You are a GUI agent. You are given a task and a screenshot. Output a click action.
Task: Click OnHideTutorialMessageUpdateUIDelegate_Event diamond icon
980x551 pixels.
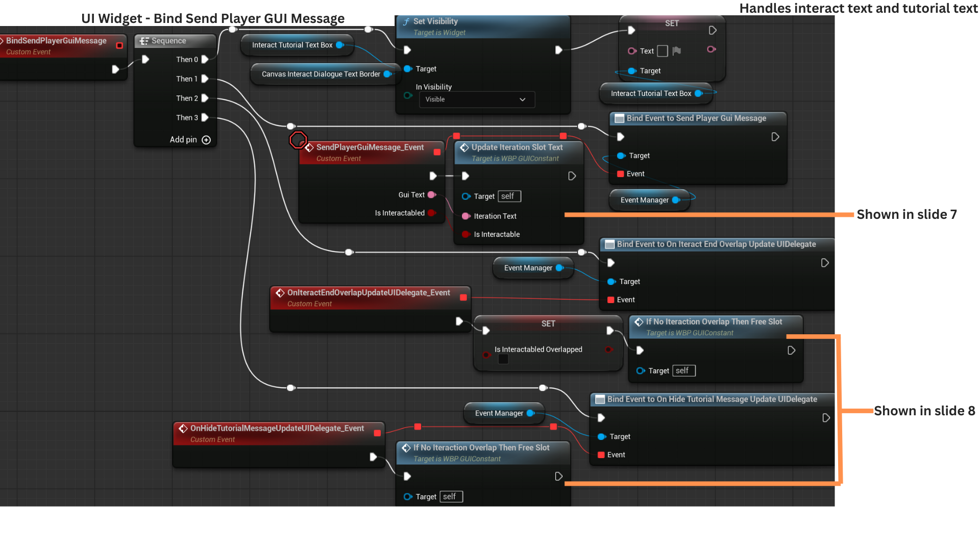183,429
